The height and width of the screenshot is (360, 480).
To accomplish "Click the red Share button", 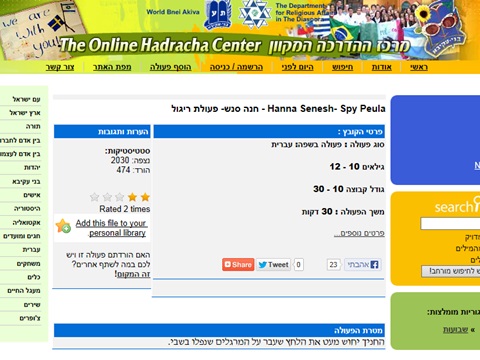I will [238, 265].
